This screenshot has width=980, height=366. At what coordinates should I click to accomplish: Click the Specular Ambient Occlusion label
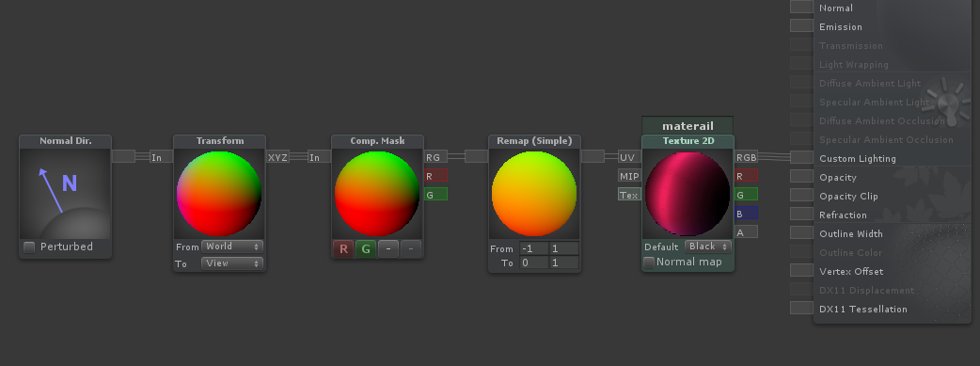point(886,139)
